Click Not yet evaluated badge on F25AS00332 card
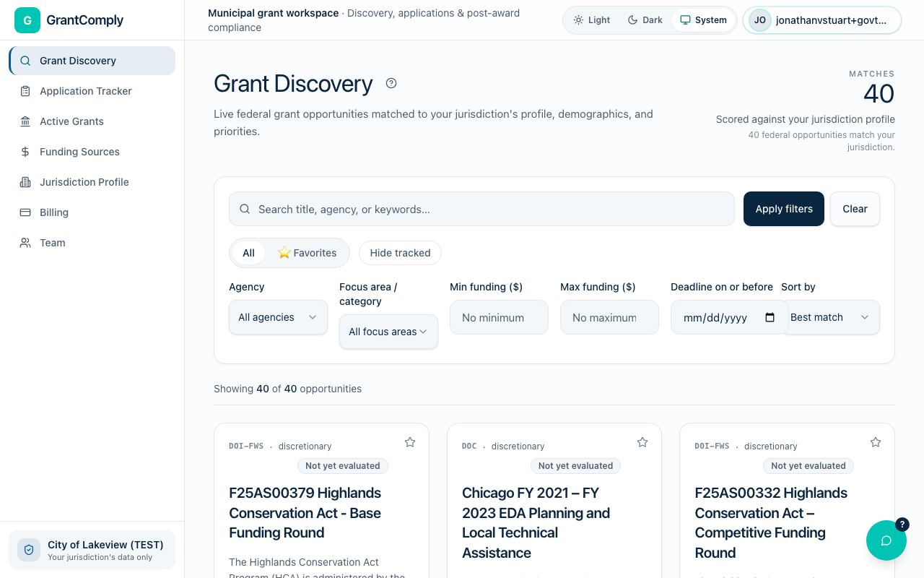Viewport: 924px width, 578px height. point(808,466)
